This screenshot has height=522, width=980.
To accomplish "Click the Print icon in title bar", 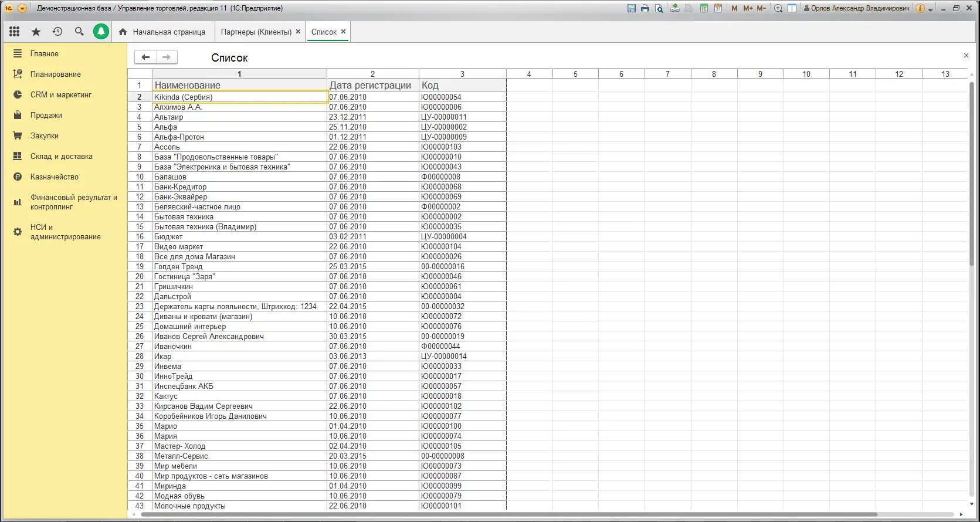I will tap(645, 8).
